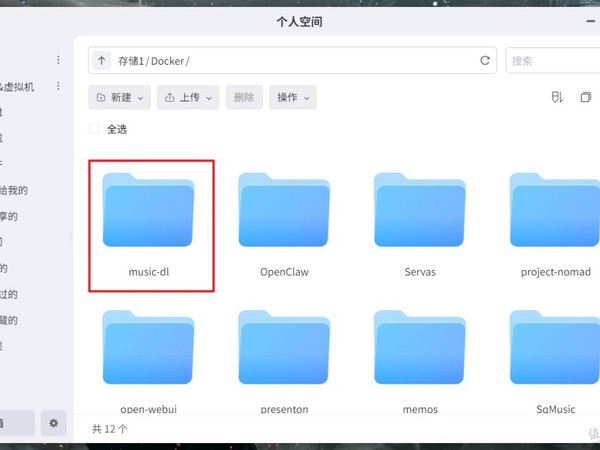Refresh the Docker folder listing
Viewport: 600px width, 450px height.
click(x=485, y=60)
